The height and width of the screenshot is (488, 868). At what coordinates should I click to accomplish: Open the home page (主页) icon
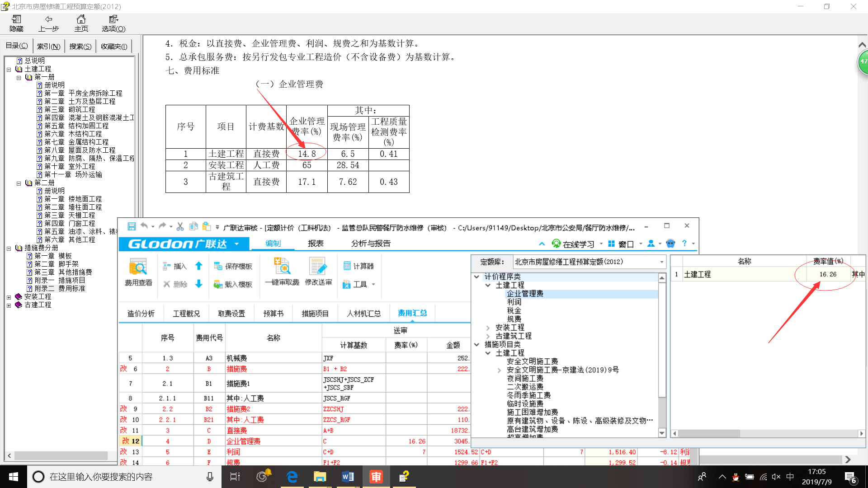point(81,23)
